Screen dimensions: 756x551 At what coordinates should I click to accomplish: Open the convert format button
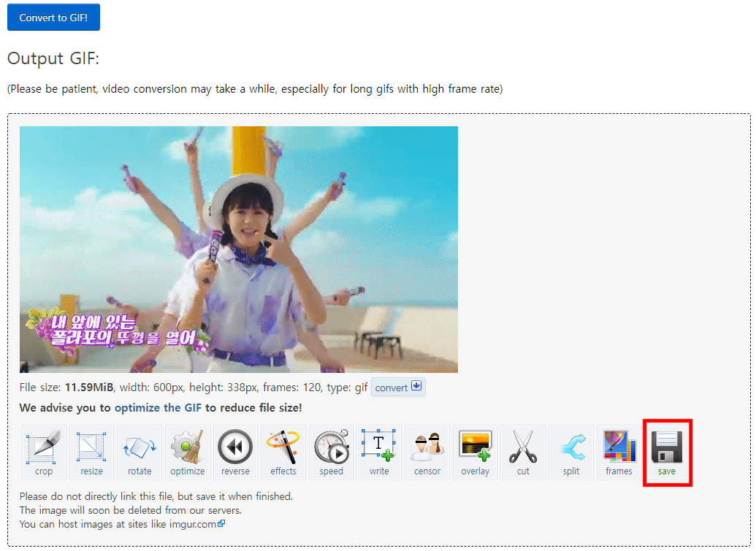398,388
